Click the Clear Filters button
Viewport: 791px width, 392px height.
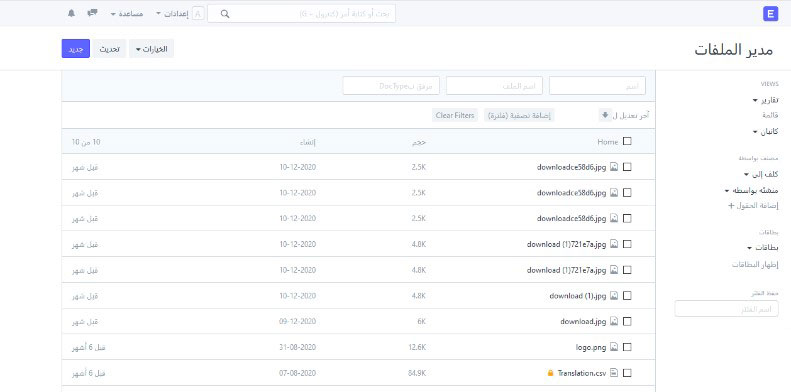pos(455,116)
